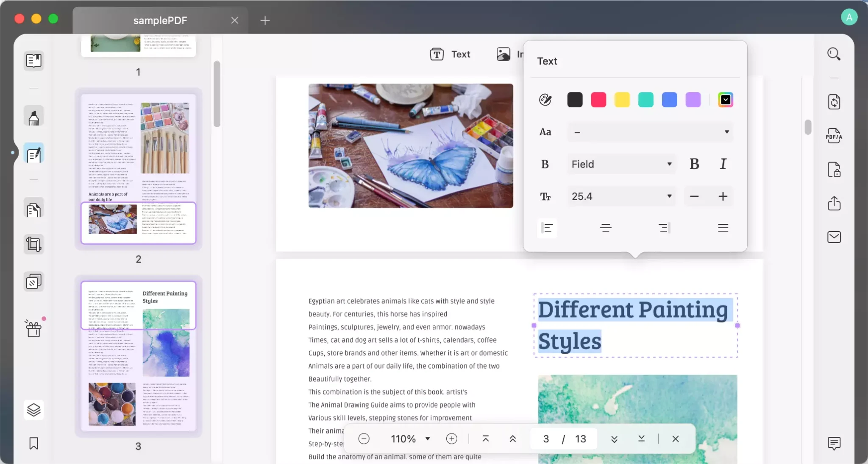
Task: Pick the purple color swatch
Action: tap(693, 100)
